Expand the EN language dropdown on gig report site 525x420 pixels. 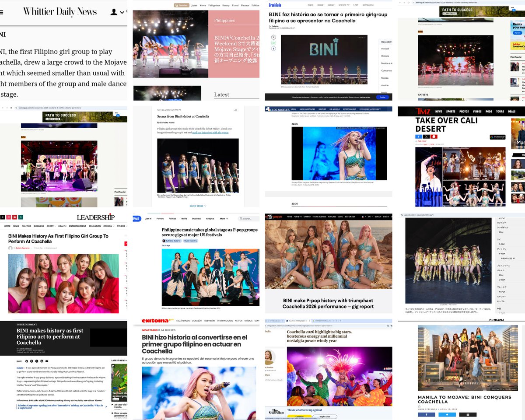point(370,217)
